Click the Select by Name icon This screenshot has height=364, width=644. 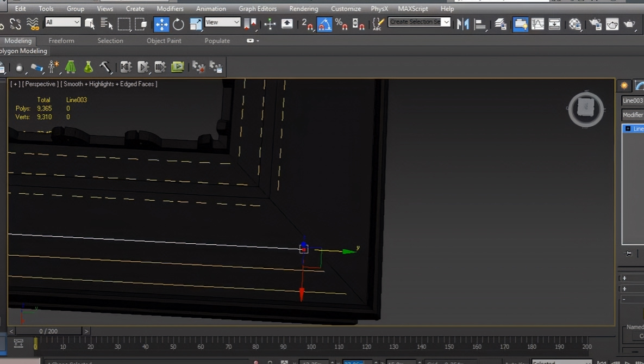[107, 24]
